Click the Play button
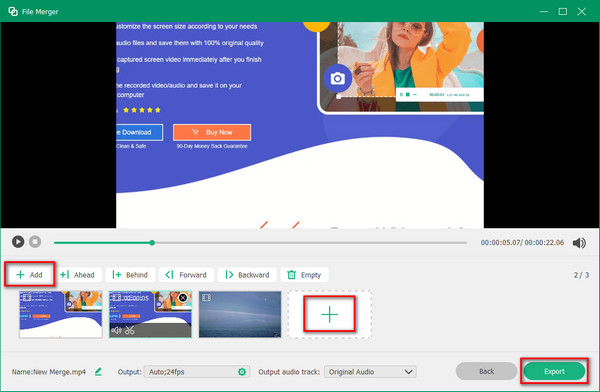600x392 pixels. [x=18, y=242]
